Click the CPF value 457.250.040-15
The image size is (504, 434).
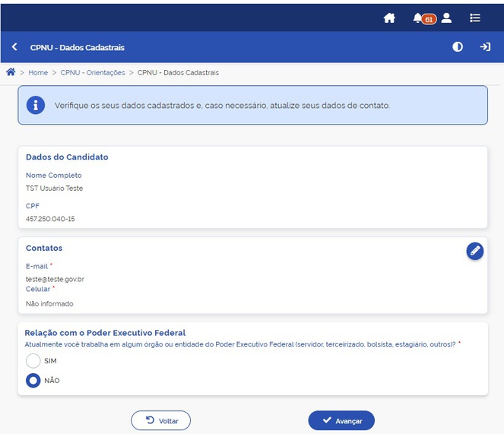(50, 219)
